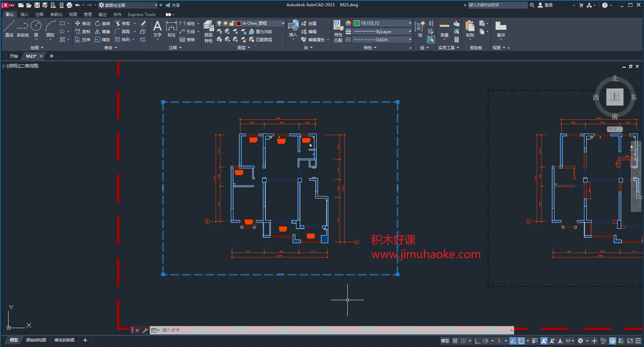Open the 插入 (Insert) ribbon tab
This screenshot has height=347, width=644.
coord(24,14)
